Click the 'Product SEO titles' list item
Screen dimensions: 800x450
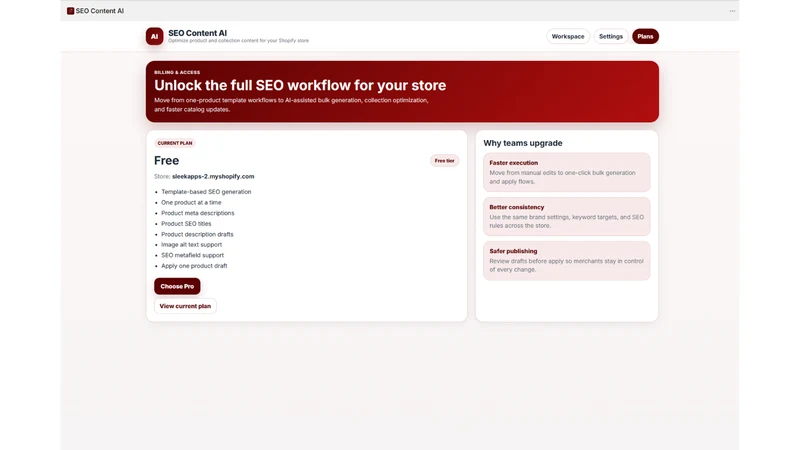(x=186, y=223)
